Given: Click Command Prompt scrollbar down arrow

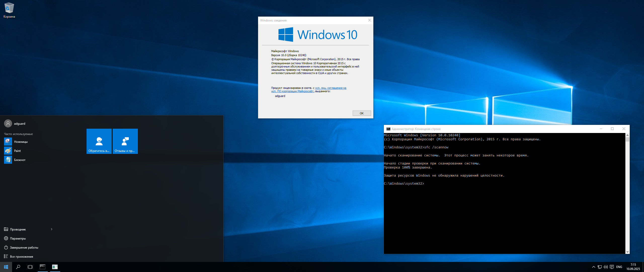Looking at the screenshot, I should (x=627, y=252).
